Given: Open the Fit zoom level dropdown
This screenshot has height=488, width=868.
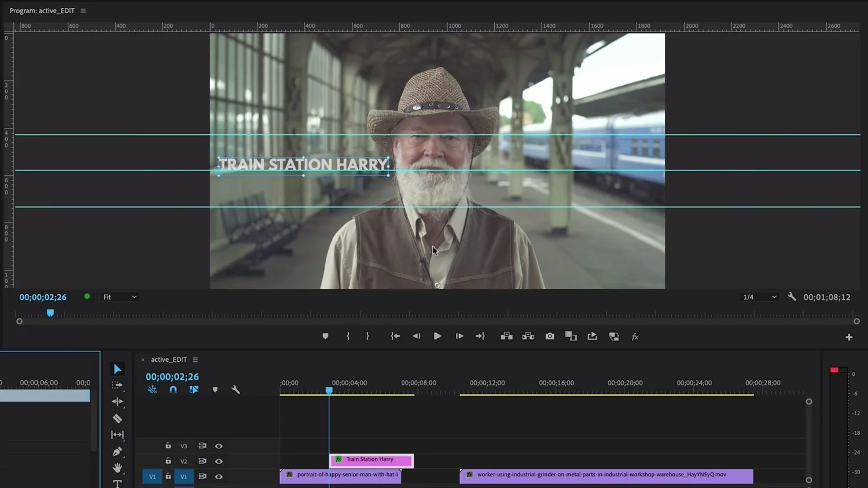Looking at the screenshot, I should 120,297.
